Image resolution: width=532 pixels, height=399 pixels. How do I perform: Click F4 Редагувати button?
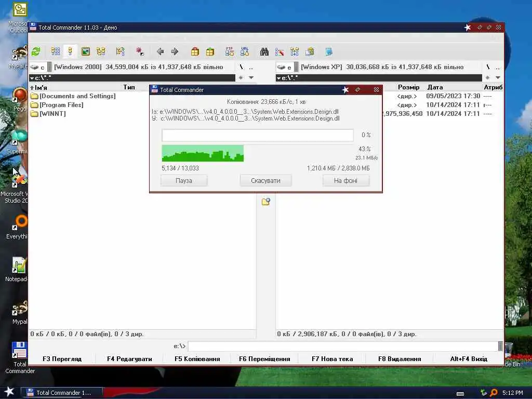tap(129, 359)
